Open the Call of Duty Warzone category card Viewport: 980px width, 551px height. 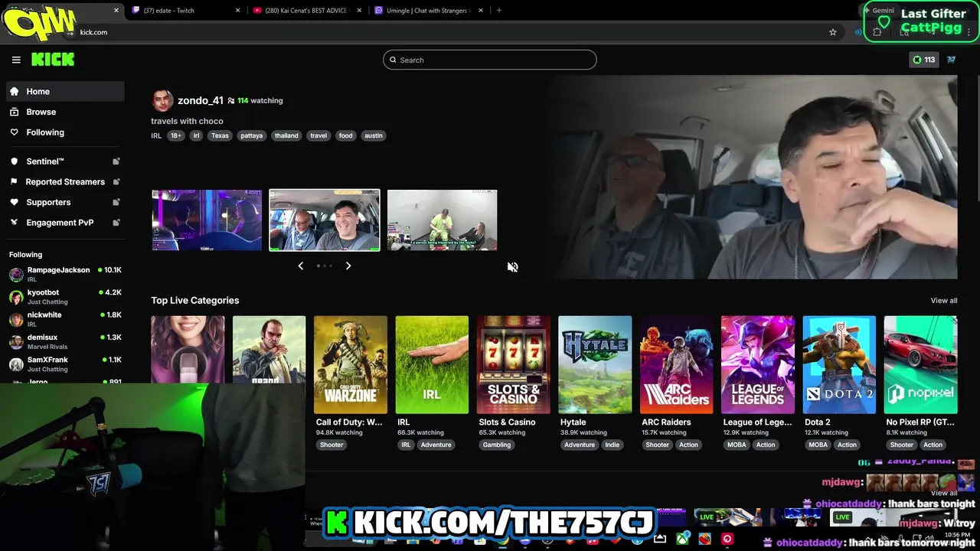pyautogui.click(x=350, y=364)
